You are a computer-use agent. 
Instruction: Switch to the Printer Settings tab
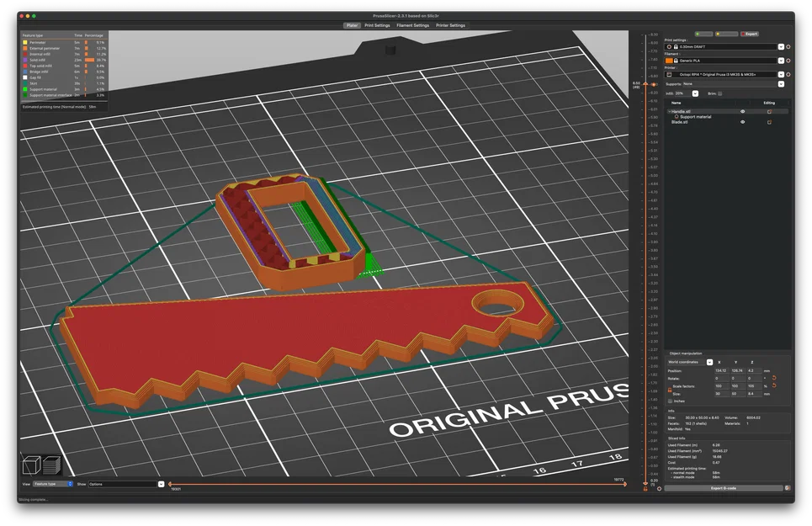(450, 25)
